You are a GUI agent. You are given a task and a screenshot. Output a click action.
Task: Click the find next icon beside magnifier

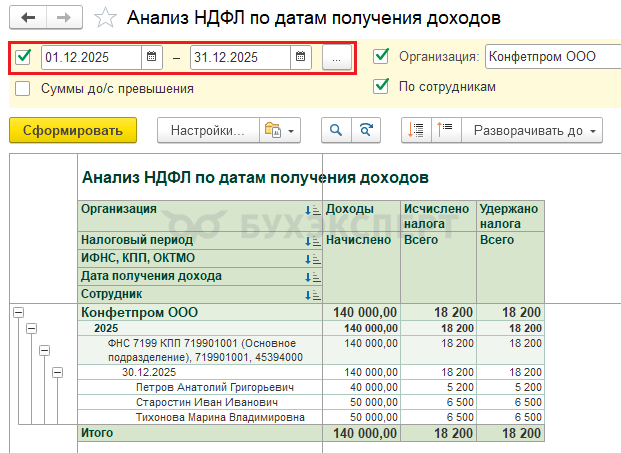367,130
